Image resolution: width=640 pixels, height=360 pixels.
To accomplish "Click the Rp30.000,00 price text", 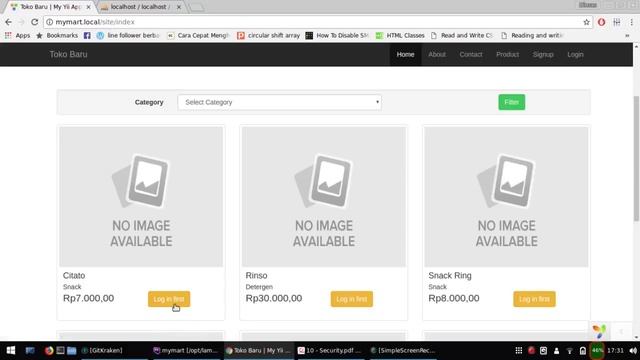I will 274,298.
